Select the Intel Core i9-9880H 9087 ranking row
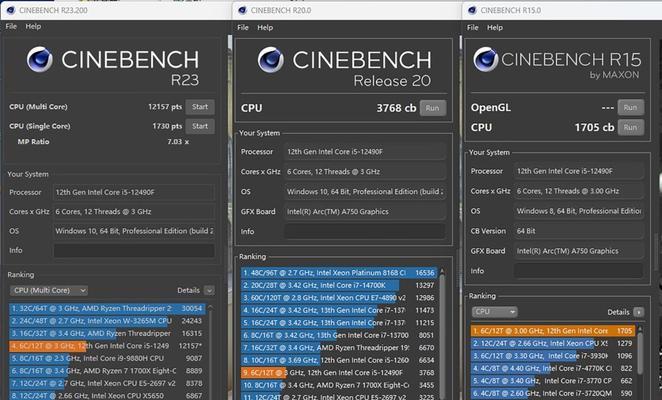 (x=107, y=358)
